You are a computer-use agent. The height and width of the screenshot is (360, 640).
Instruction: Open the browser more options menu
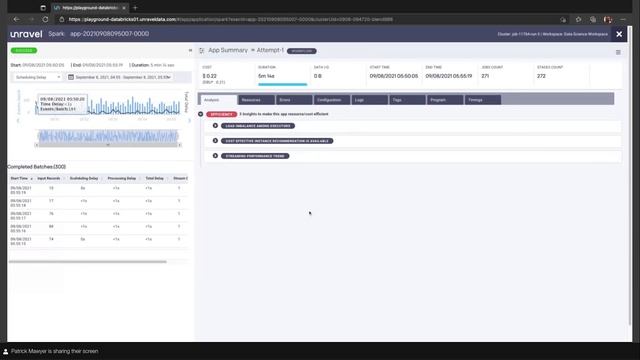tap(623, 19)
